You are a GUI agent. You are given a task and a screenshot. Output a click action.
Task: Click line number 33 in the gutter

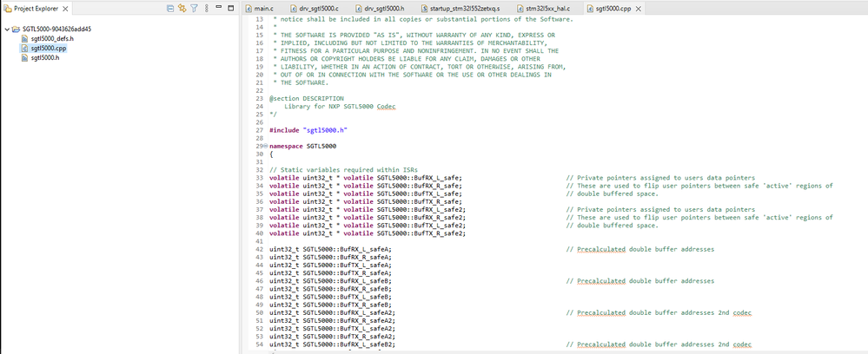pyautogui.click(x=261, y=178)
